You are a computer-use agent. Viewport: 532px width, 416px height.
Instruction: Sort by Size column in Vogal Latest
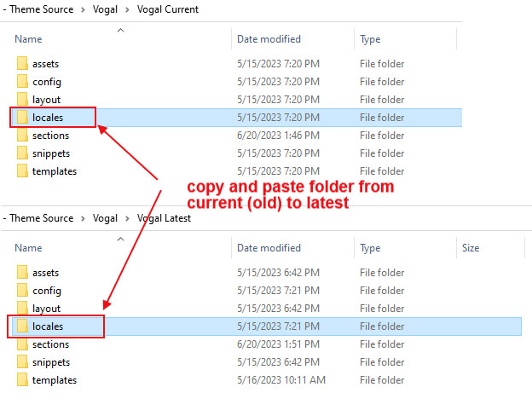471,248
